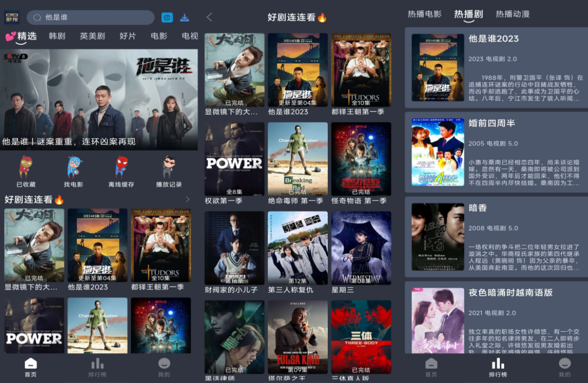Open the 电视 category tab

click(190, 36)
